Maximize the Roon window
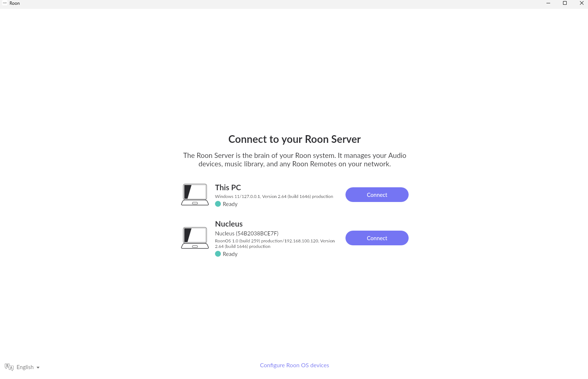The image size is (588, 379). tap(565, 3)
